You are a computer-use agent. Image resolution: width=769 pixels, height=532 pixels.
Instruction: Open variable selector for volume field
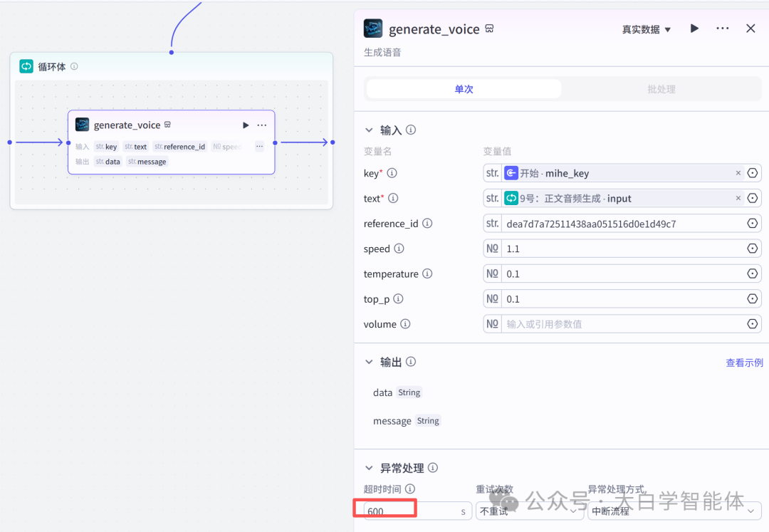coord(753,323)
